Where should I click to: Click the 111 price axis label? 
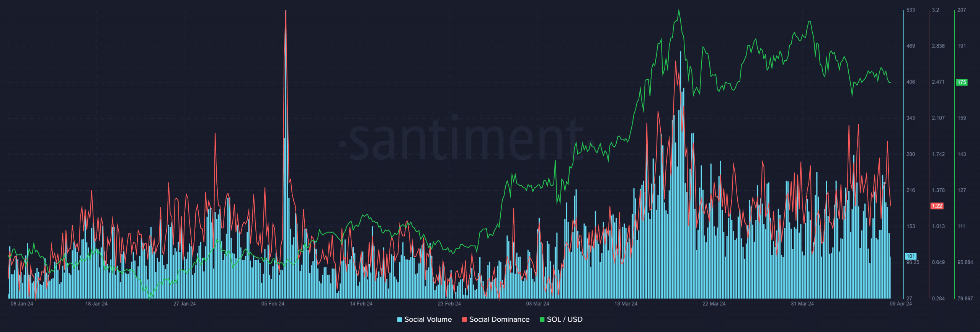(x=961, y=226)
